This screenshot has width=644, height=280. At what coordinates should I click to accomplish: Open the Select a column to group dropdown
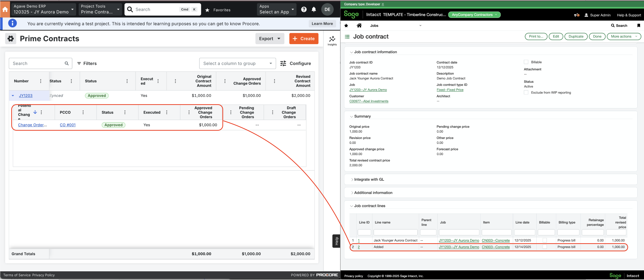[237, 63]
